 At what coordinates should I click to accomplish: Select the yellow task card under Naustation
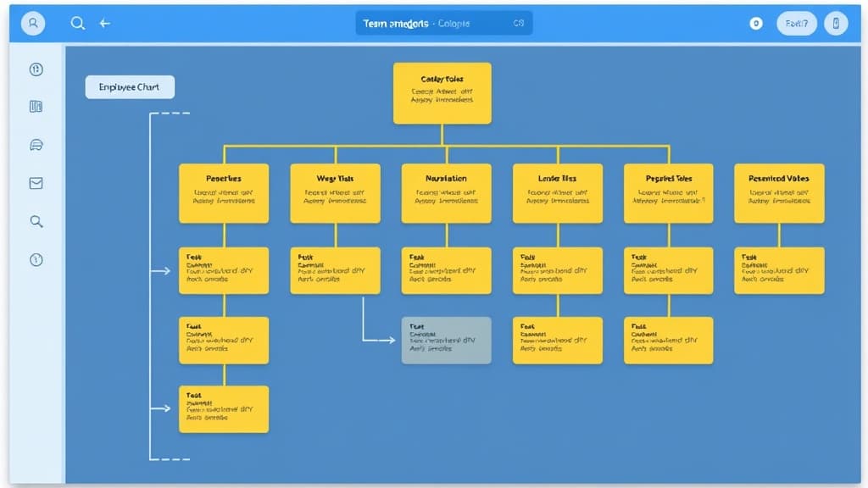[446, 270]
